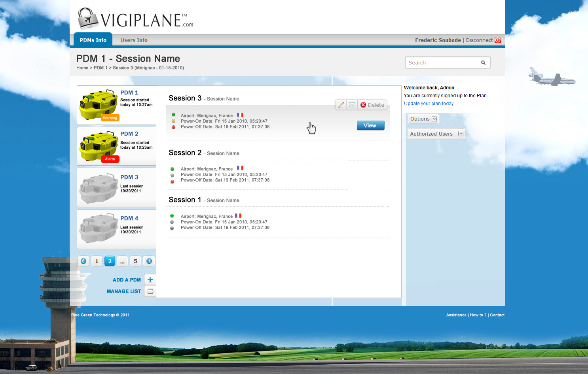Click the Assistance footer link
The image size is (588, 374).
(x=456, y=315)
